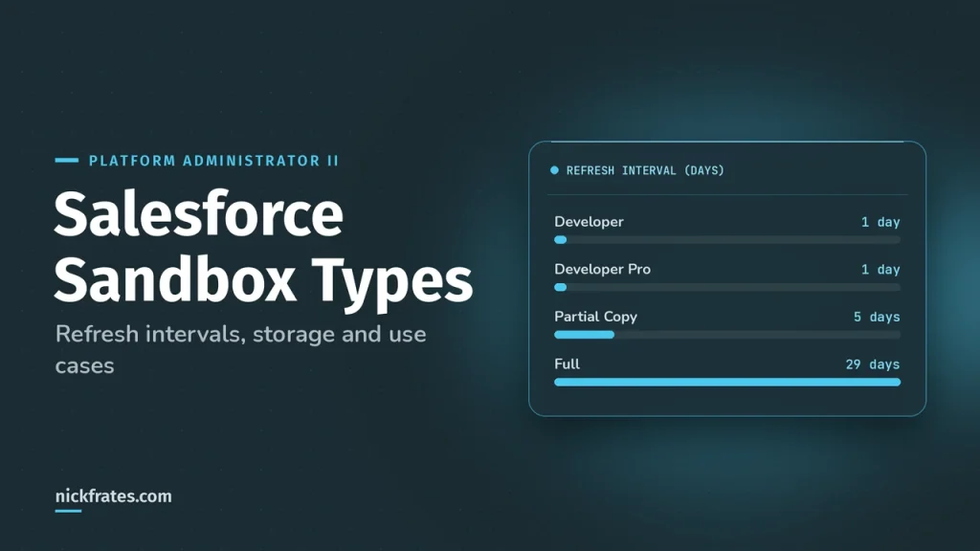The image size is (980, 551).
Task: Click the '1 day' value beside Developer Pro
Action: pyautogui.click(x=880, y=269)
